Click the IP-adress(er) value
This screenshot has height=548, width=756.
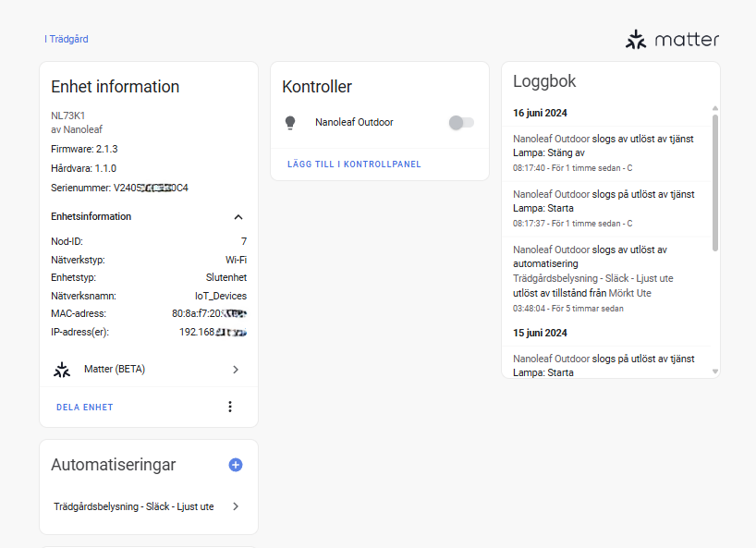(x=213, y=332)
